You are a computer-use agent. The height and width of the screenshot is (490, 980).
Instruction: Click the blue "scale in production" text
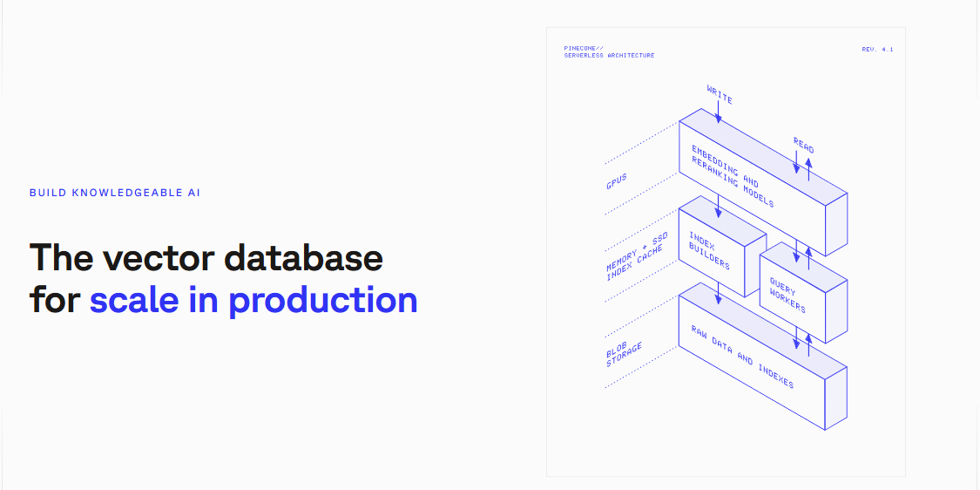253,300
